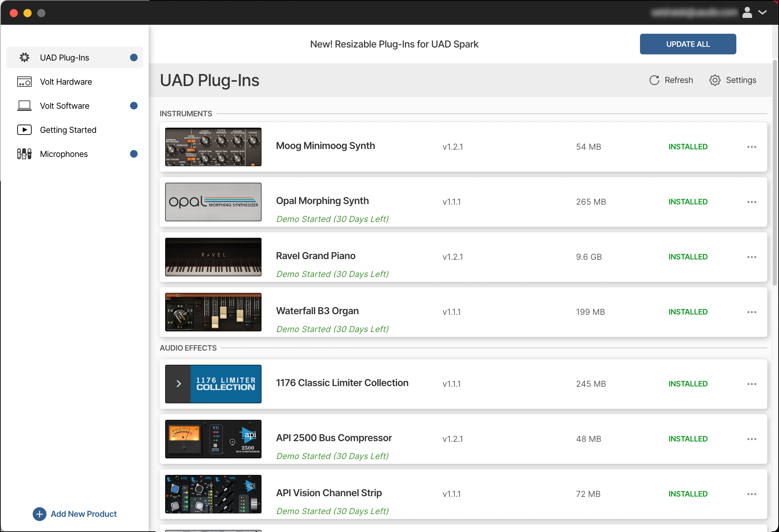
Task: Open the options menu for API Vision Channel Strip
Action: point(752,494)
